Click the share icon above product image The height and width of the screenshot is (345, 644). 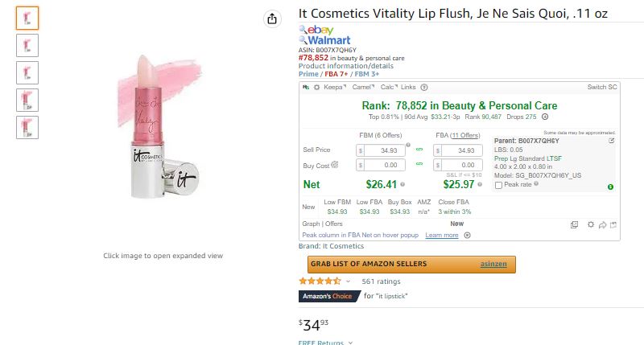click(x=272, y=18)
